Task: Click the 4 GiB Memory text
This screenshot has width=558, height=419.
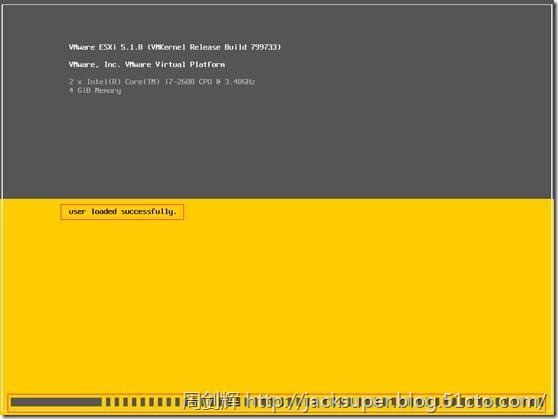Action: [x=95, y=90]
